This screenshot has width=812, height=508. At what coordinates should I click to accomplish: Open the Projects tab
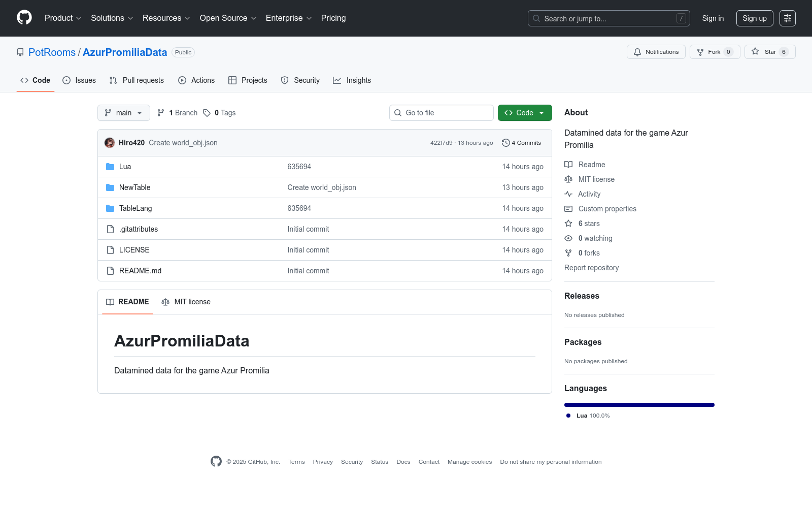coord(248,80)
